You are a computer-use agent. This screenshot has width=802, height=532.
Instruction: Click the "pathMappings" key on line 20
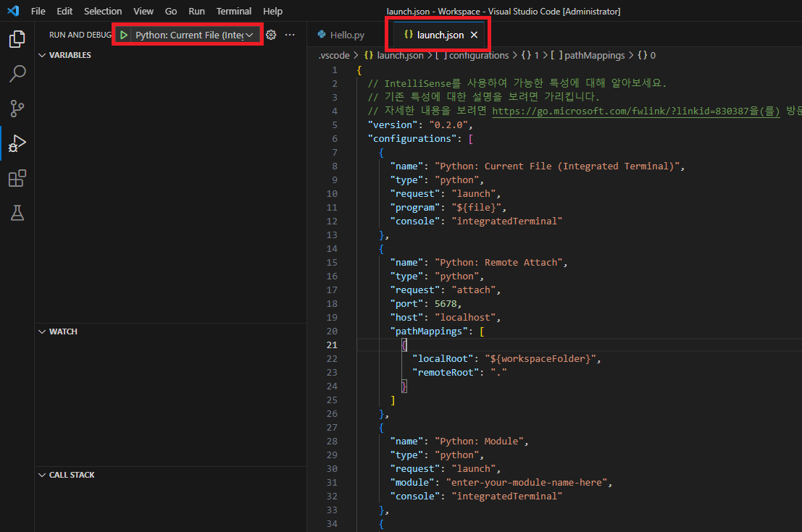[429, 332]
